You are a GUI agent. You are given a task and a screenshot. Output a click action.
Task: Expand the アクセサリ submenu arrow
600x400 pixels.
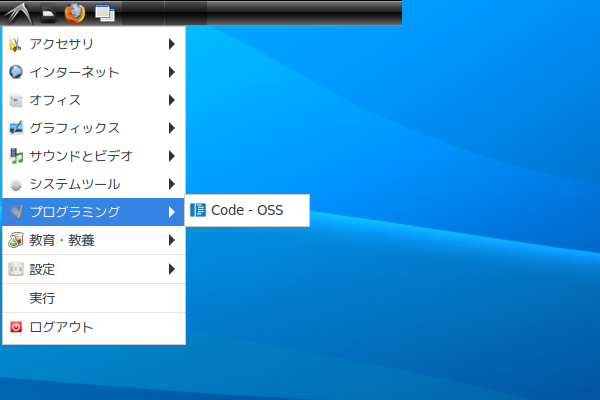tap(172, 44)
